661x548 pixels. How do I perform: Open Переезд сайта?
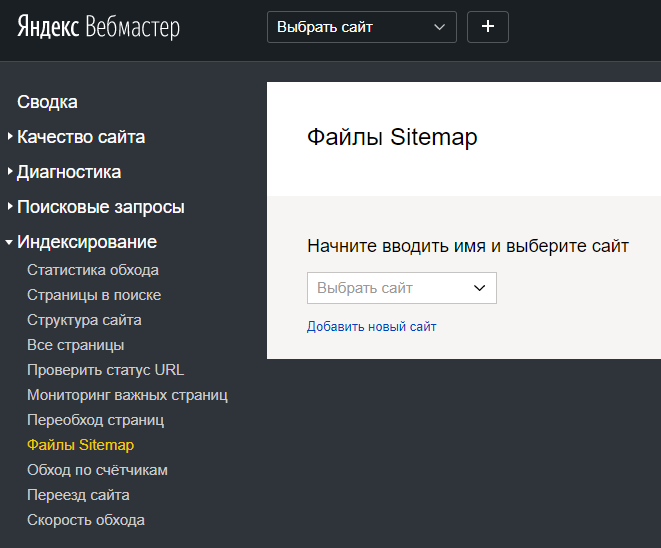click(78, 495)
